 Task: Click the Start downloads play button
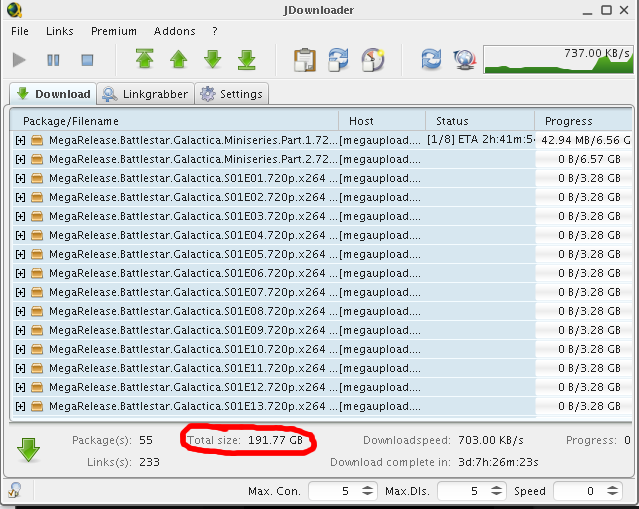(x=19, y=60)
